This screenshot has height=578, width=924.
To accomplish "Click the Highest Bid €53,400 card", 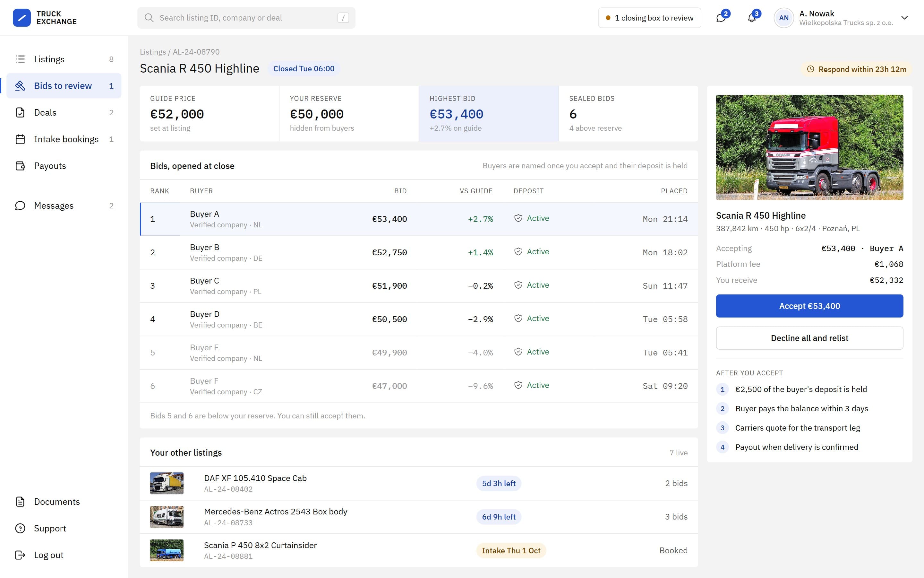I will [x=489, y=114].
